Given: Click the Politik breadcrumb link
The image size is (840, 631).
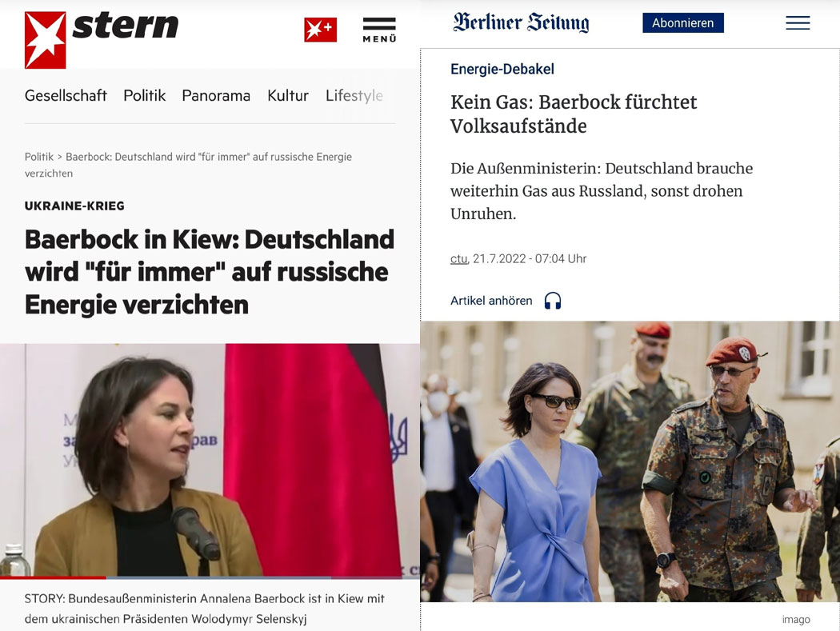Looking at the screenshot, I should [39, 157].
